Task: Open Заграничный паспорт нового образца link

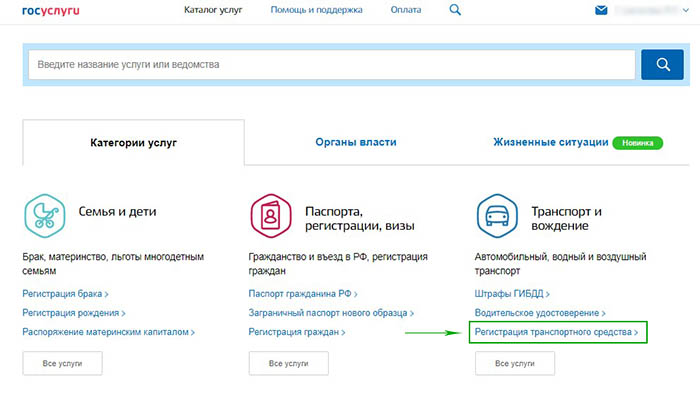Action: tap(331, 313)
